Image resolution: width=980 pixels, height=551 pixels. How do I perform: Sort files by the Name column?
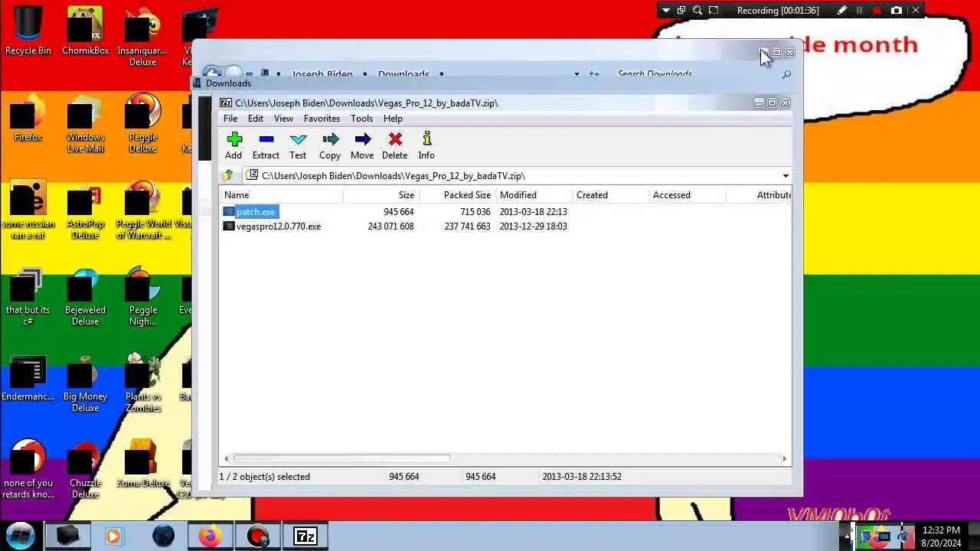[x=281, y=195]
